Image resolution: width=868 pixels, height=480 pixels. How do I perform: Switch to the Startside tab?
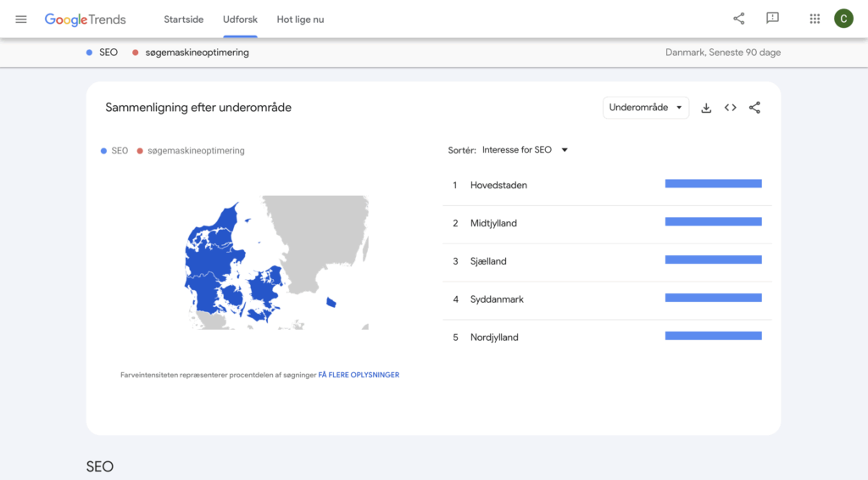[183, 20]
